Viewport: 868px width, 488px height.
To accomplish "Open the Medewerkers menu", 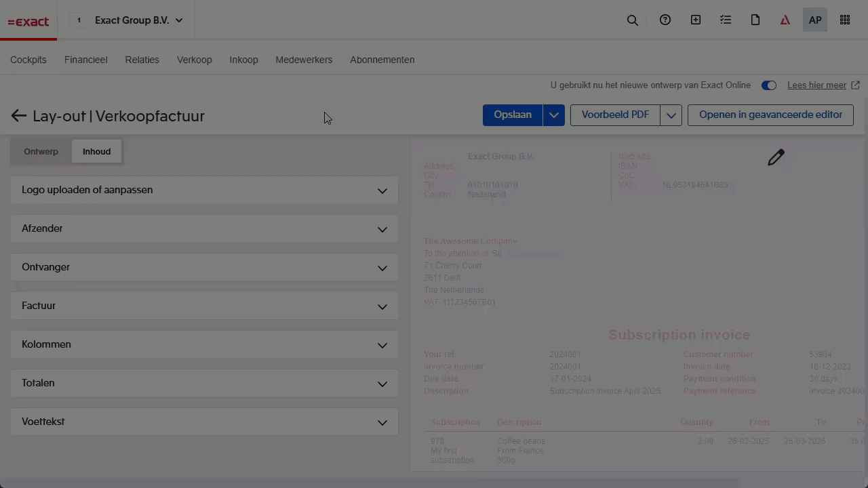I will click(304, 60).
